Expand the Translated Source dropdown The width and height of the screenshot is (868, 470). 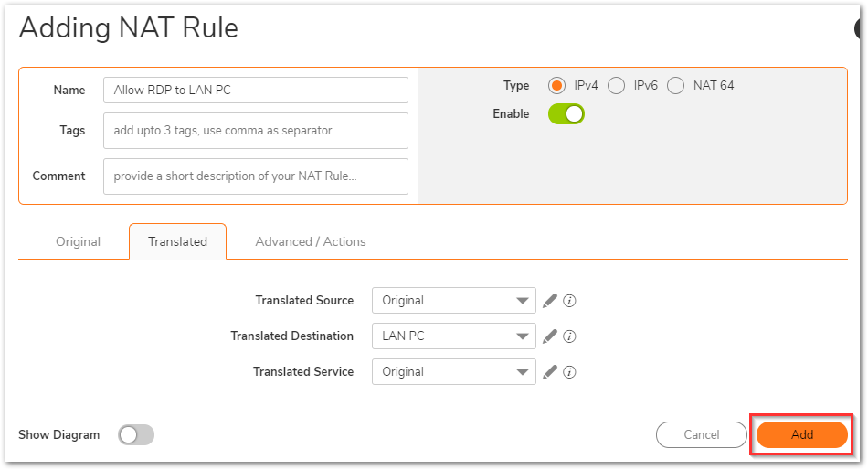click(453, 300)
